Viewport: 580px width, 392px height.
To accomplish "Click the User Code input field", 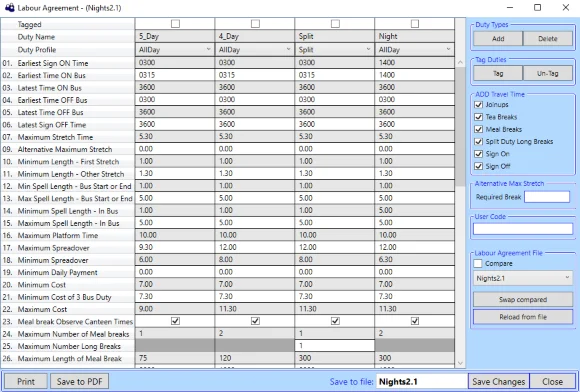I will coord(523,229).
